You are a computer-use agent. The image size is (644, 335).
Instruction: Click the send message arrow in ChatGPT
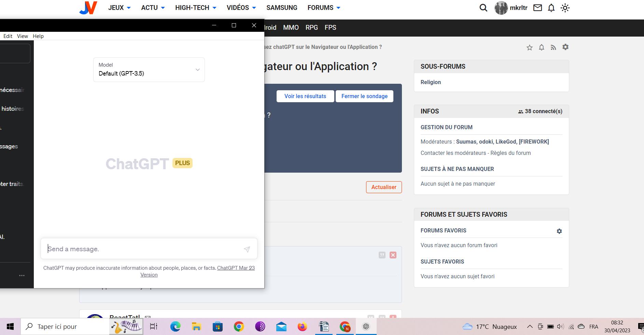247,249
